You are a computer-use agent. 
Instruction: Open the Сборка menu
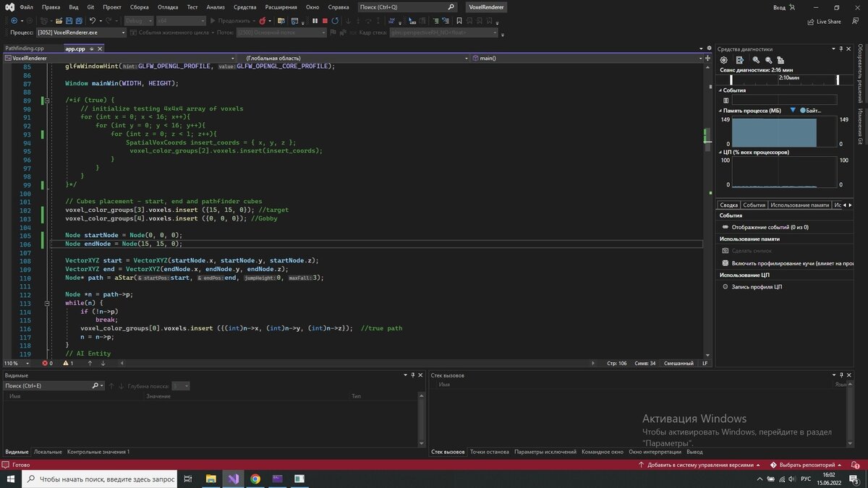[x=140, y=7]
